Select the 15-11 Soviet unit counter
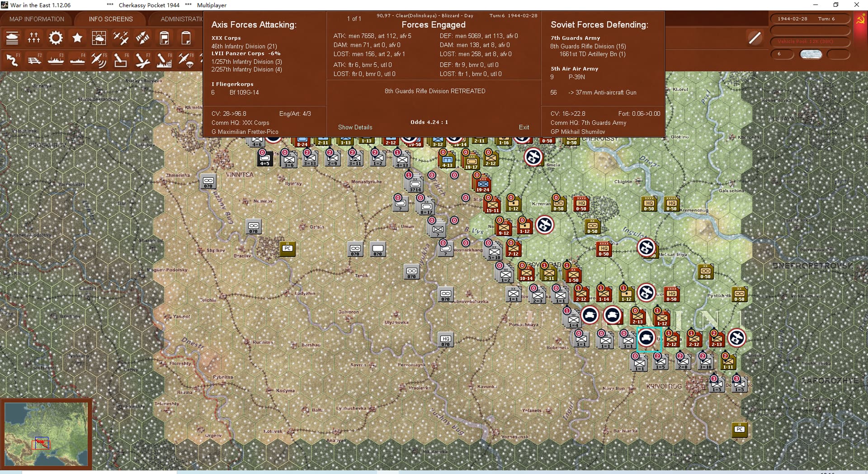The width and height of the screenshot is (868, 474). coord(493,205)
